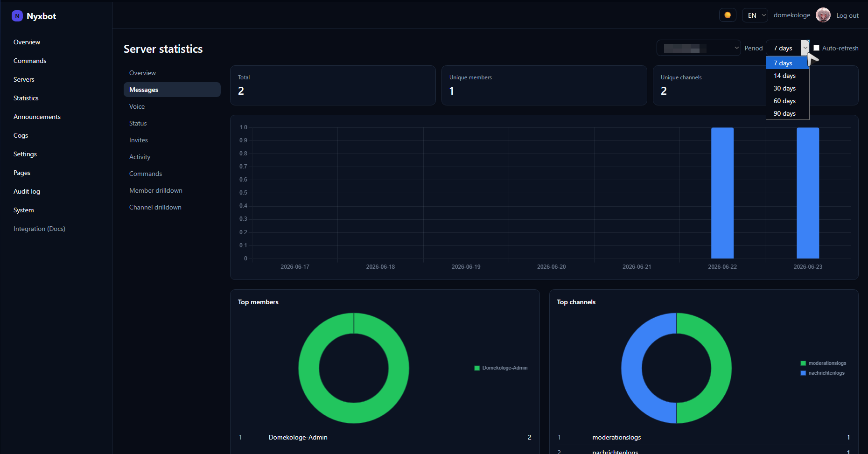
Task: Select the Domekologe-Admin member row
Action: pyautogui.click(x=385, y=437)
